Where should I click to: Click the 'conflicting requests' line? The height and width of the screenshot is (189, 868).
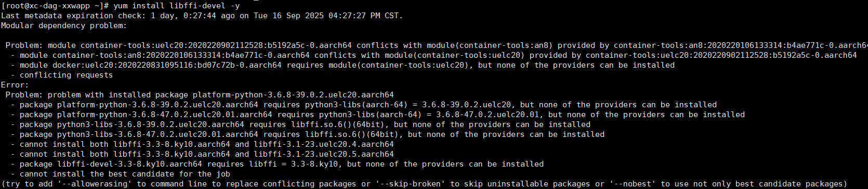[x=61, y=75]
